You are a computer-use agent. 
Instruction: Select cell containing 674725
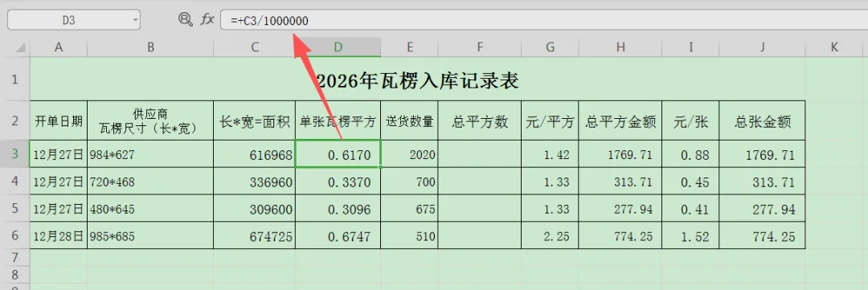click(x=255, y=235)
